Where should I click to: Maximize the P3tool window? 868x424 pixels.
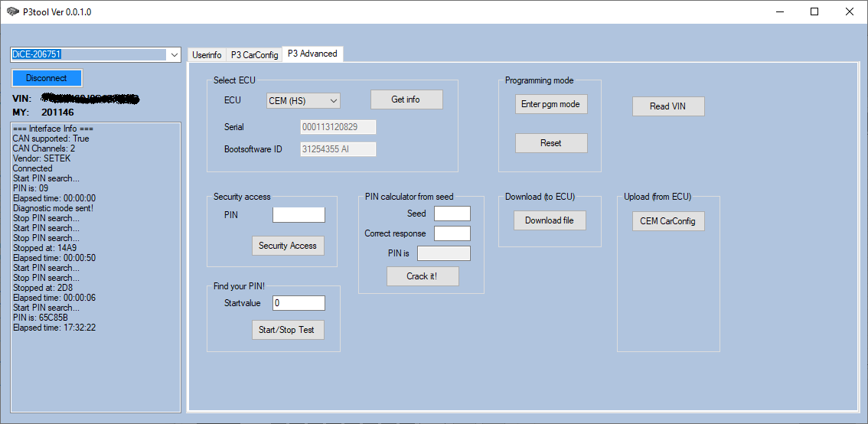[x=814, y=11]
